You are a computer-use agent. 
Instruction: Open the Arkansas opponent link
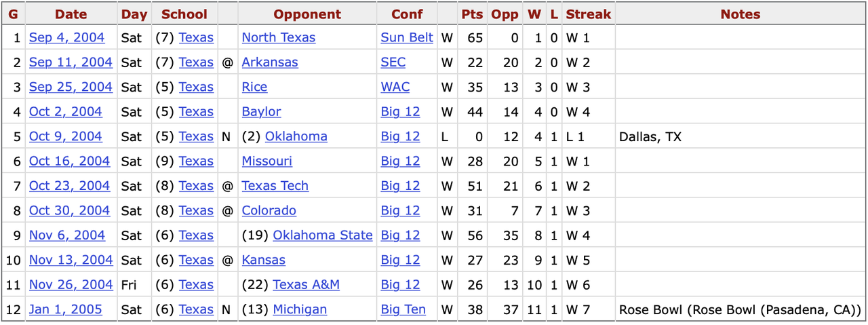point(270,62)
